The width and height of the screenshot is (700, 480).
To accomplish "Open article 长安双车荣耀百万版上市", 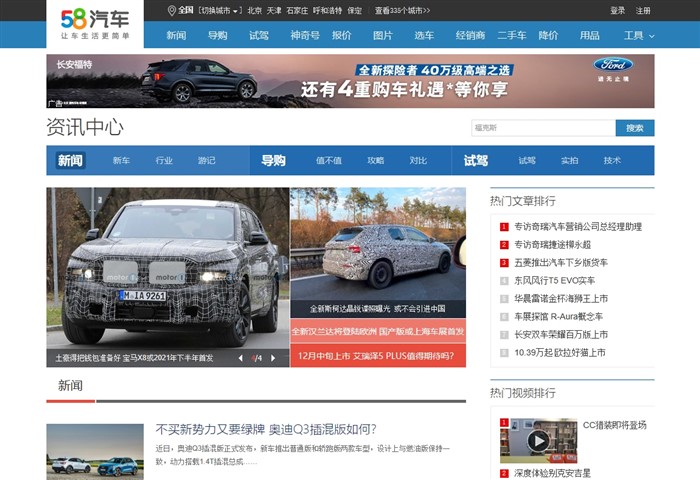I will click(561, 334).
